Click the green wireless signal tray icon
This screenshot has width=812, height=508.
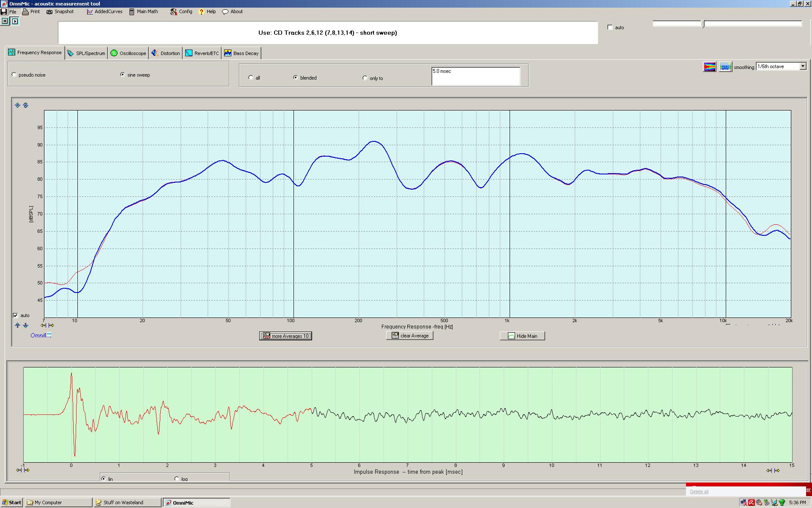coord(782,502)
